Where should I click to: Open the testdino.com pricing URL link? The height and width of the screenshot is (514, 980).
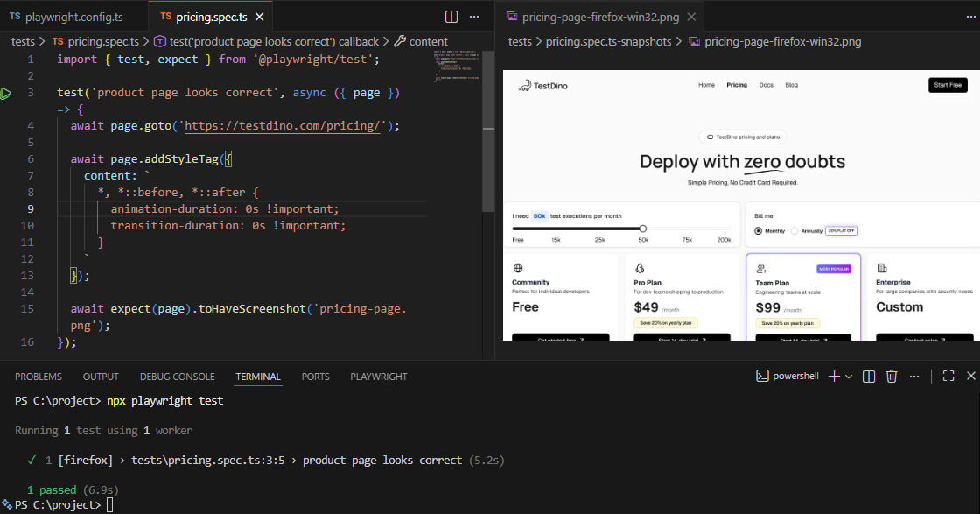pos(283,125)
